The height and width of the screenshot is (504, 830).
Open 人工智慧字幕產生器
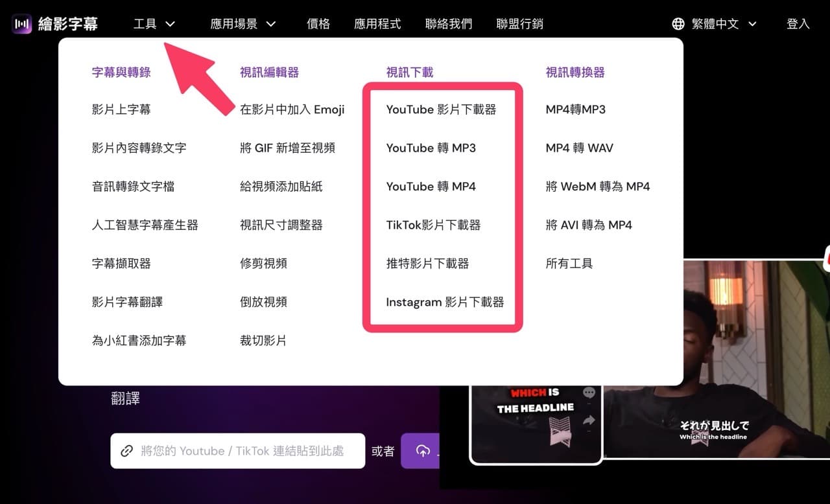coord(145,225)
